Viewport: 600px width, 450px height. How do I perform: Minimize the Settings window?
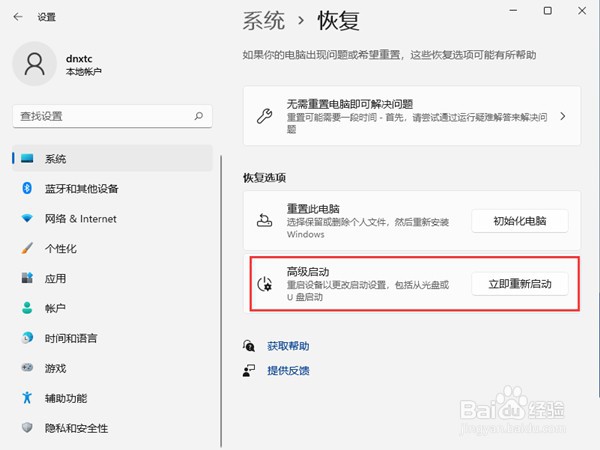(513, 11)
